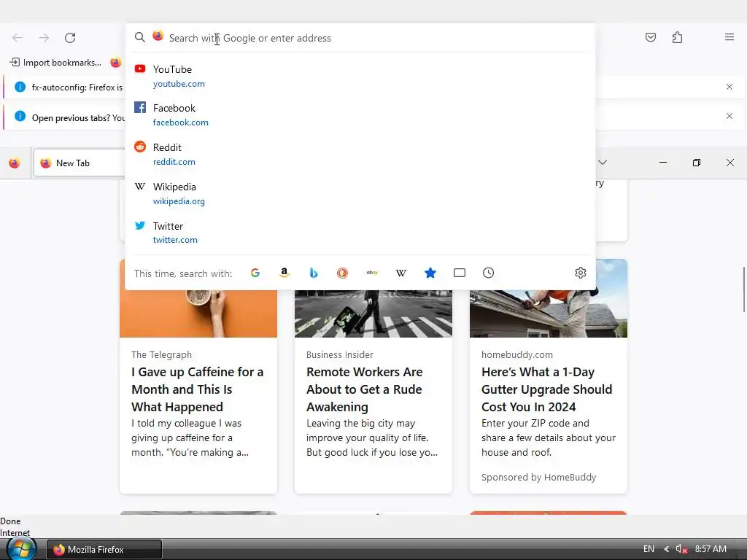Click the Facebook favicon in suggestions
Screen dimensions: 747x560
[x=140, y=107]
